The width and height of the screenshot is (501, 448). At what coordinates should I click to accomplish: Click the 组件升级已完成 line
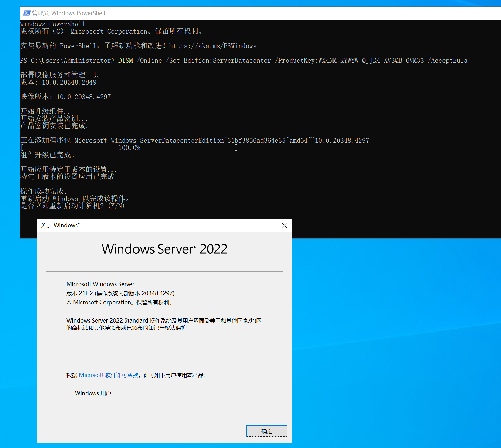coord(48,155)
